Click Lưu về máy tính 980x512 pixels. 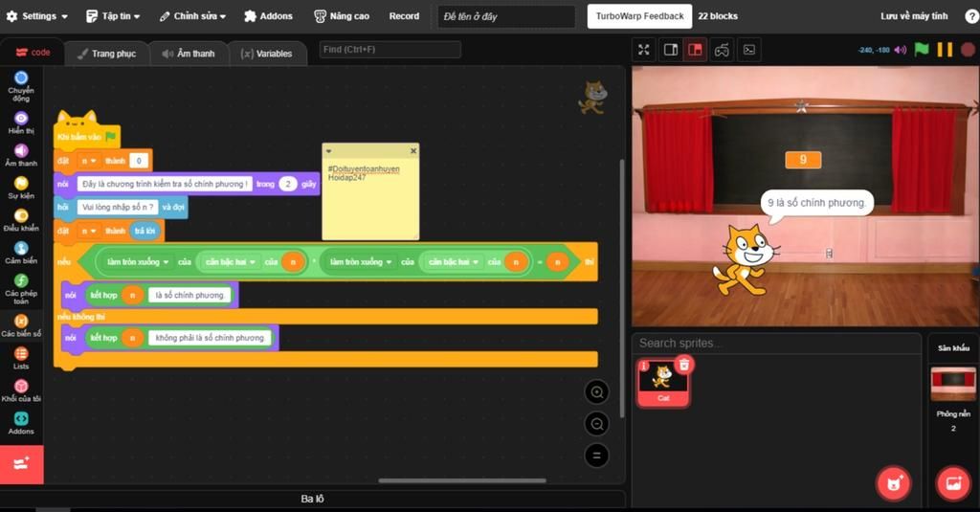pos(914,16)
